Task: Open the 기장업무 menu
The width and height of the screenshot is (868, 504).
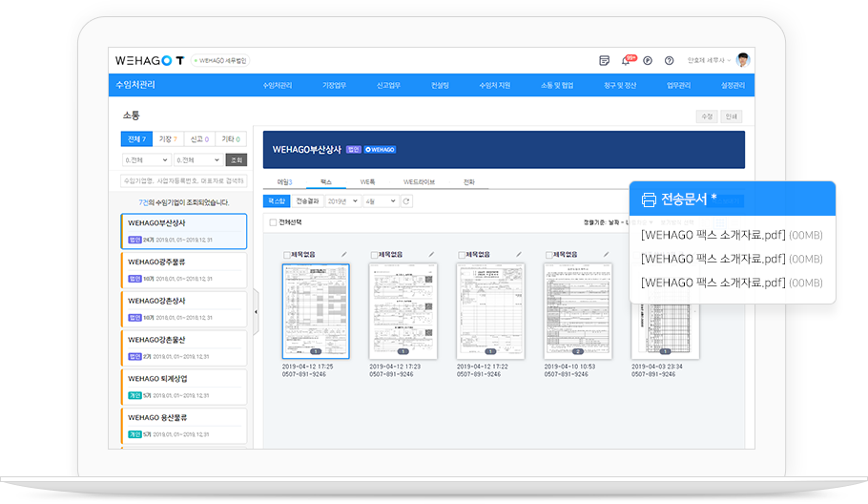Action: pos(335,85)
